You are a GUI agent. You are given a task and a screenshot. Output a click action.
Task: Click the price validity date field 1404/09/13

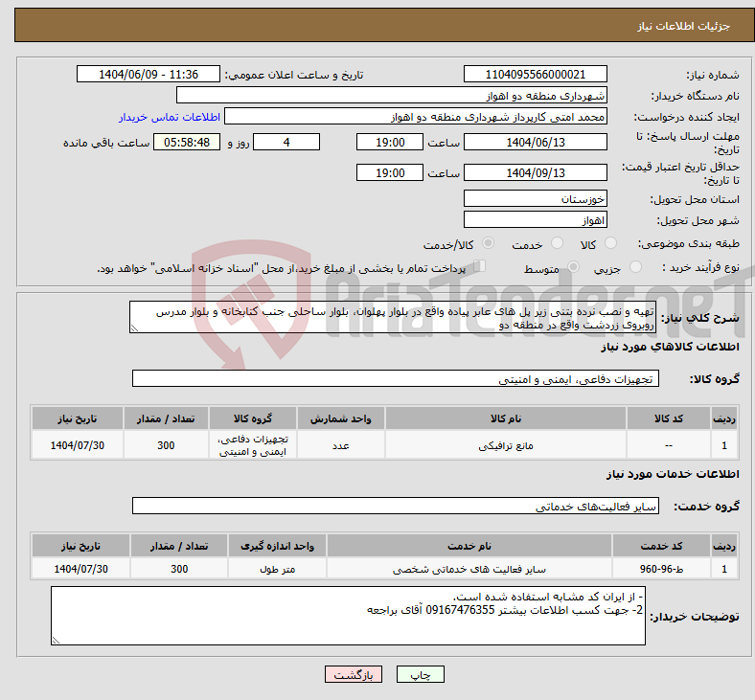(x=535, y=173)
